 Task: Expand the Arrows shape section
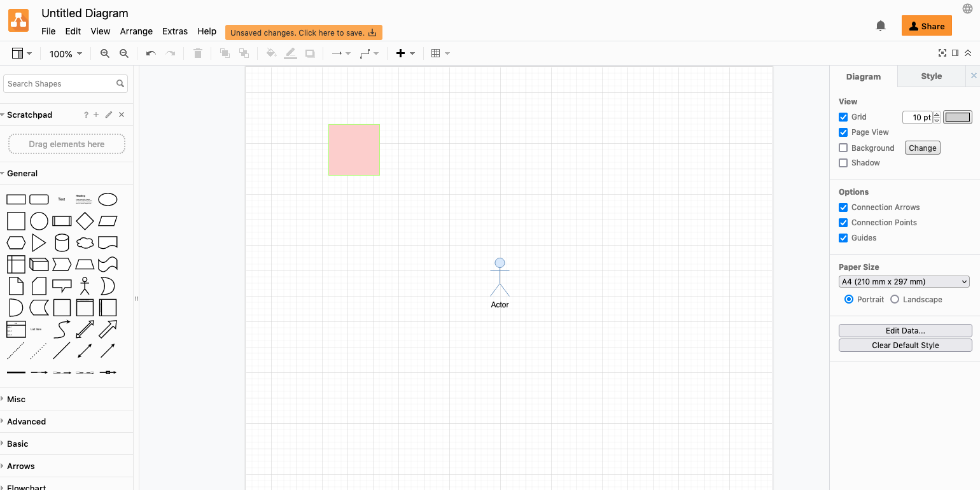click(x=21, y=466)
